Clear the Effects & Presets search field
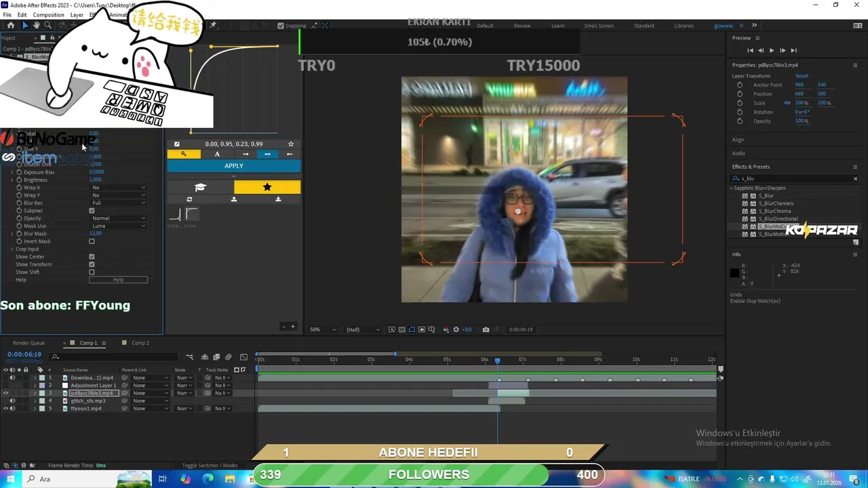Screen dimensions: 868x488 click(x=855, y=179)
